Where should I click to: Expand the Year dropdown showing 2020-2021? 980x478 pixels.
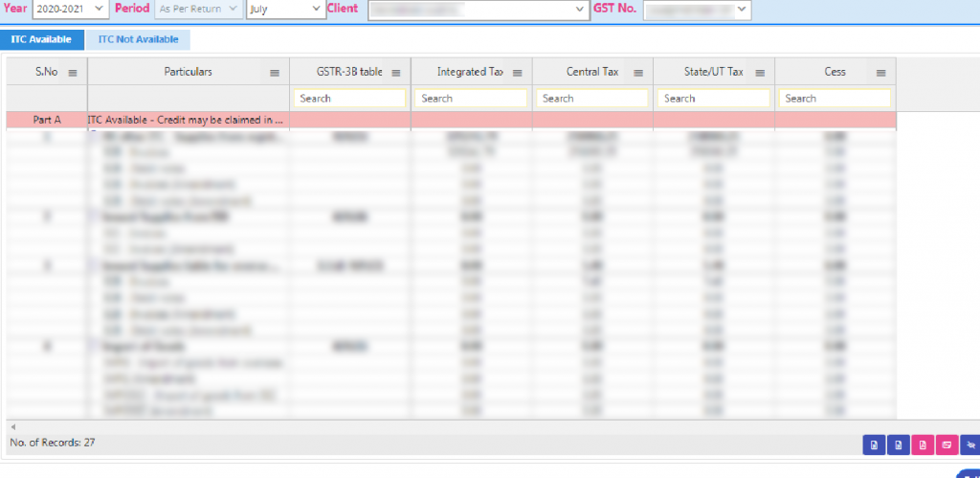click(71, 10)
